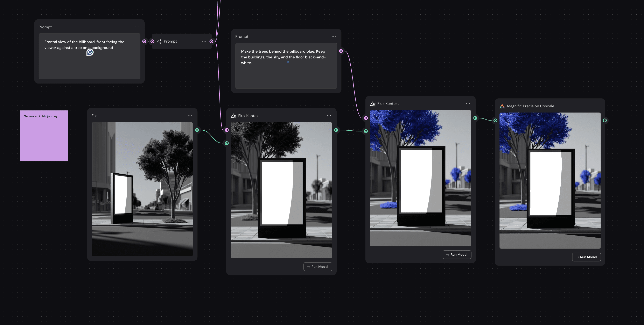Screen dimensions: 644x325
Task: Click the billboard image thumbnail in the File node
Action: (x=142, y=189)
